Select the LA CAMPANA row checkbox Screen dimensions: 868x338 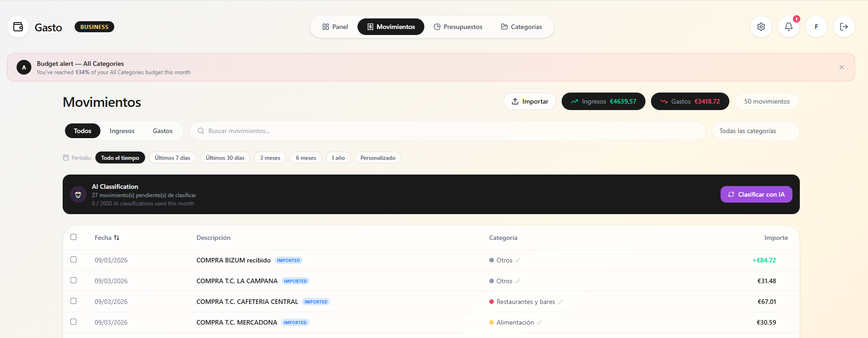(x=73, y=280)
